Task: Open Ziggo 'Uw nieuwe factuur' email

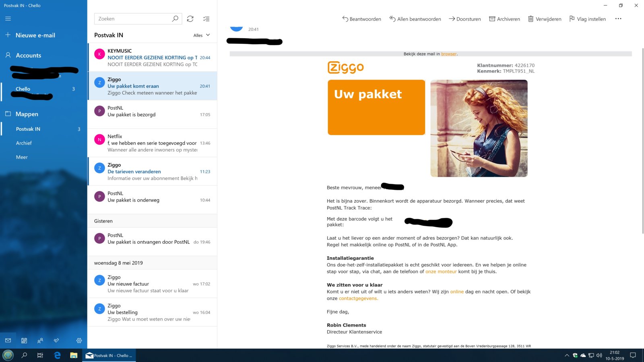Action: click(153, 284)
